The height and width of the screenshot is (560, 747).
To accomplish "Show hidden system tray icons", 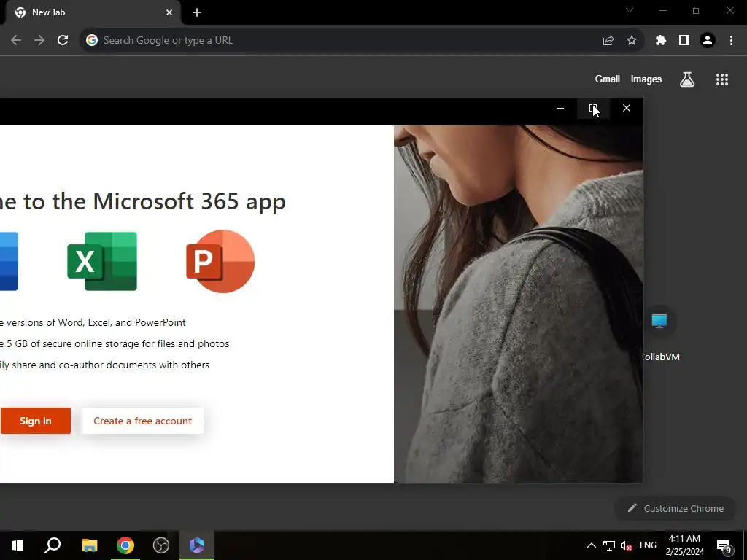I will [x=591, y=545].
